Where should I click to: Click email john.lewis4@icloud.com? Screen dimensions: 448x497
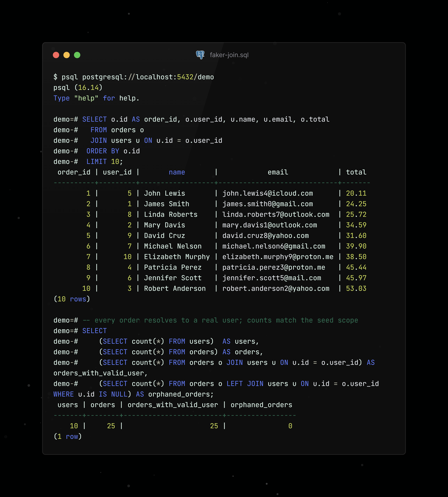pyautogui.click(x=268, y=193)
